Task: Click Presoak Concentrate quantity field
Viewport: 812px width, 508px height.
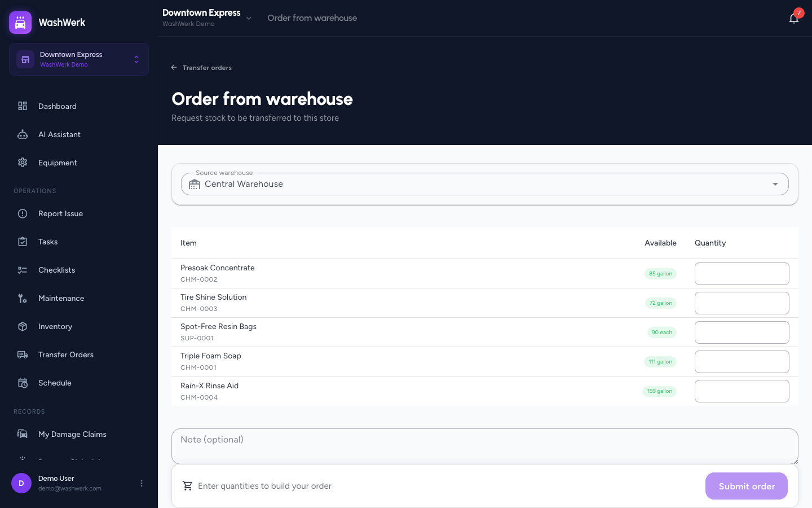Action: point(742,274)
